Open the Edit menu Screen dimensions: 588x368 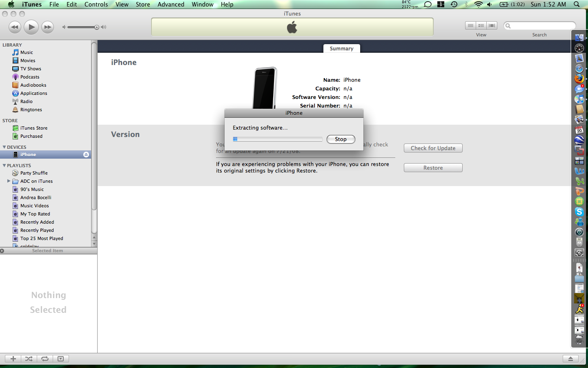pyautogui.click(x=72, y=4)
